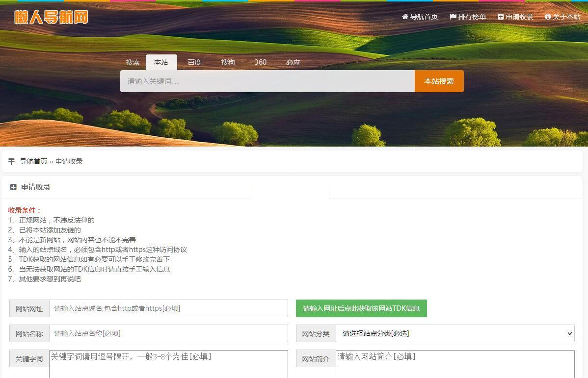Select the 本站 search tab
This screenshot has height=378, width=588.
click(x=161, y=62)
